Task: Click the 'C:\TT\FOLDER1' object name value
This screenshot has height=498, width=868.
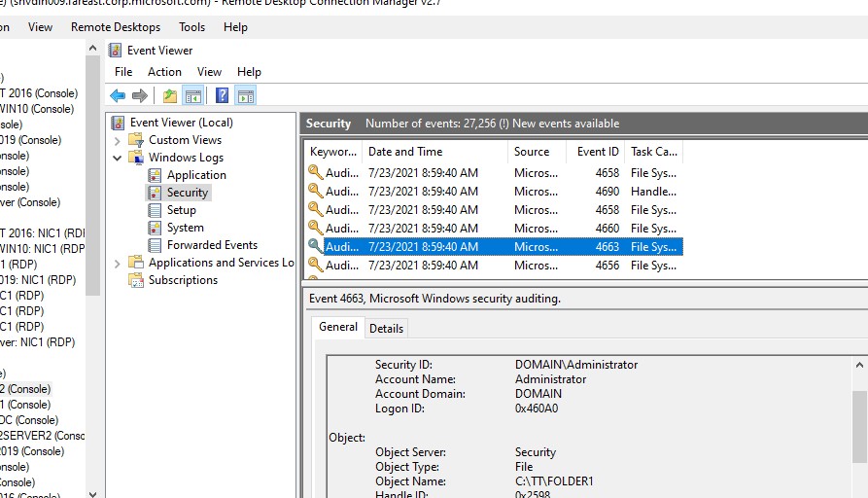Action: (554, 481)
